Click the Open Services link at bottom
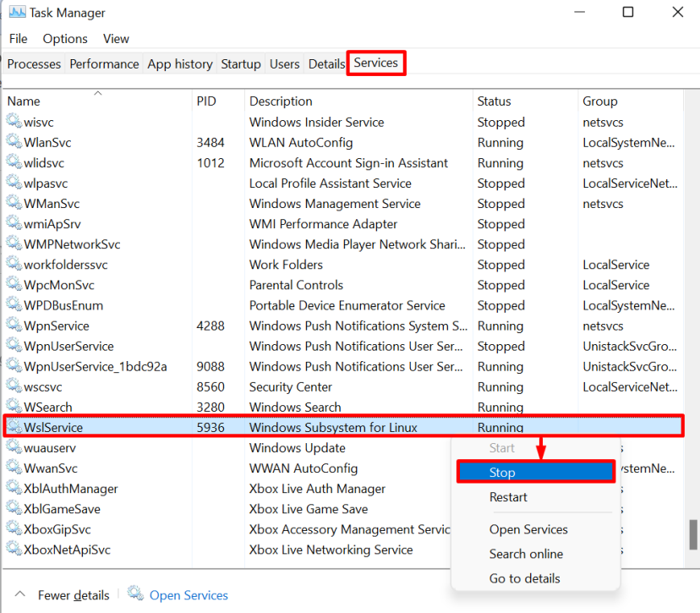The image size is (700, 613). click(189, 595)
